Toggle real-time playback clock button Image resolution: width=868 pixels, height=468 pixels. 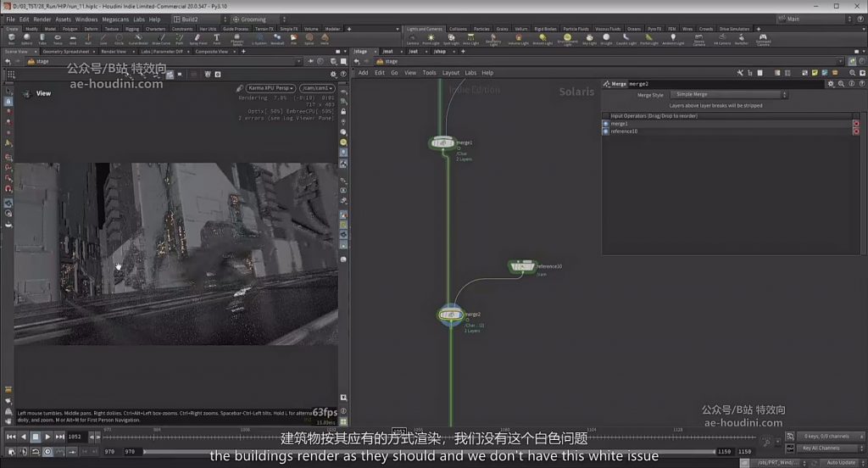point(47,451)
